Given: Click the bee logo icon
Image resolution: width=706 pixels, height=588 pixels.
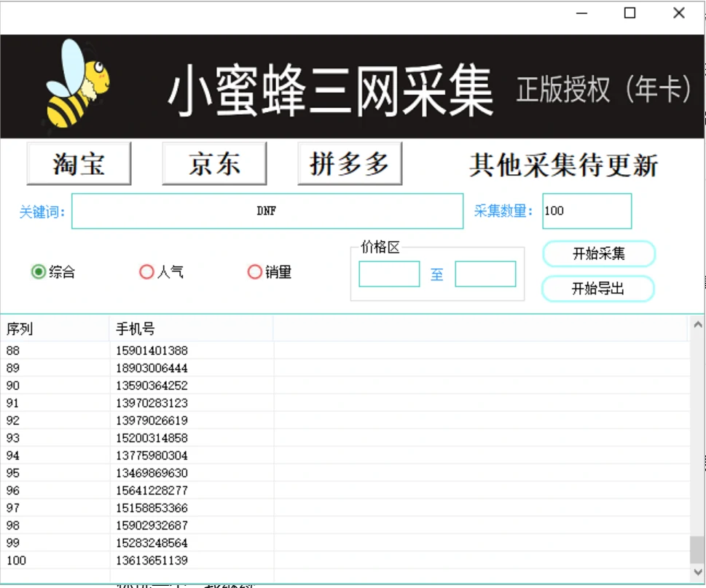Looking at the screenshot, I should click(77, 84).
